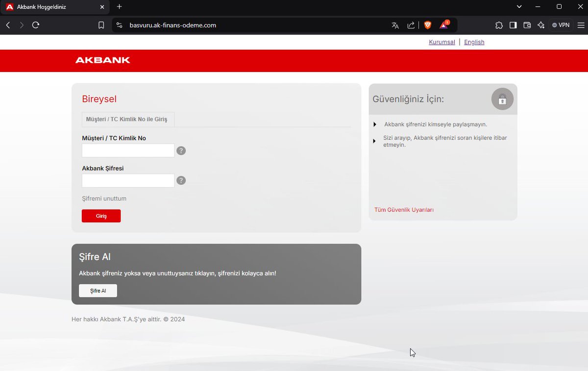Click the padlock security icon
Screen dimensions: 588x371
click(x=502, y=99)
